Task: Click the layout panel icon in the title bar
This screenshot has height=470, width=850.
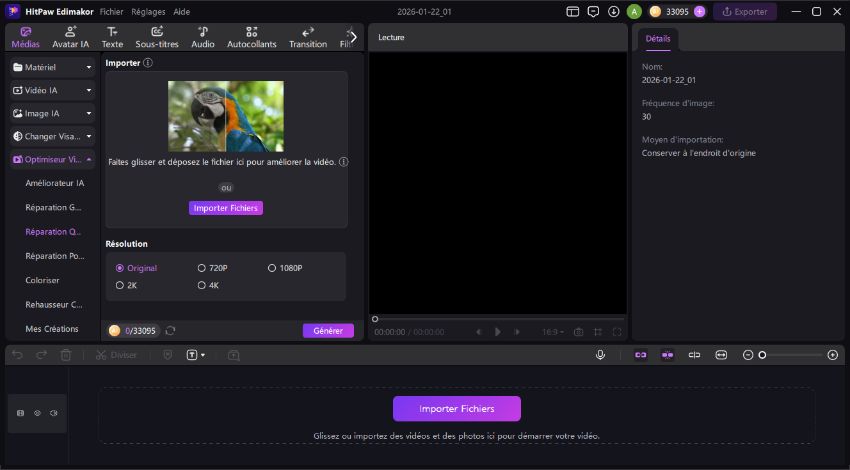Action: (572, 11)
